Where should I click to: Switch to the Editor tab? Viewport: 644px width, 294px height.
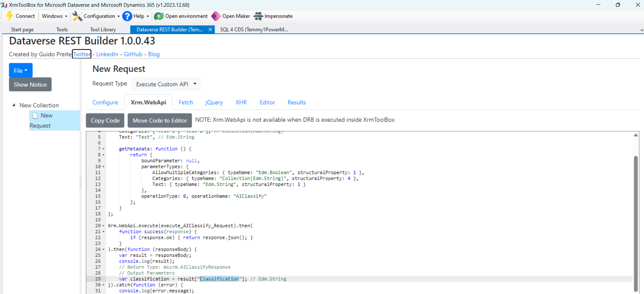[267, 102]
